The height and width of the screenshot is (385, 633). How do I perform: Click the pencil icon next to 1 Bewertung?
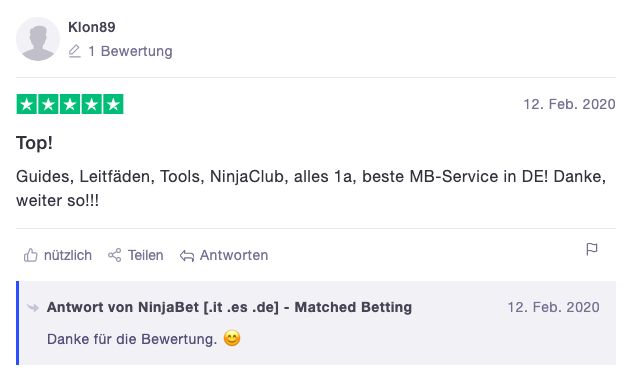[75, 51]
